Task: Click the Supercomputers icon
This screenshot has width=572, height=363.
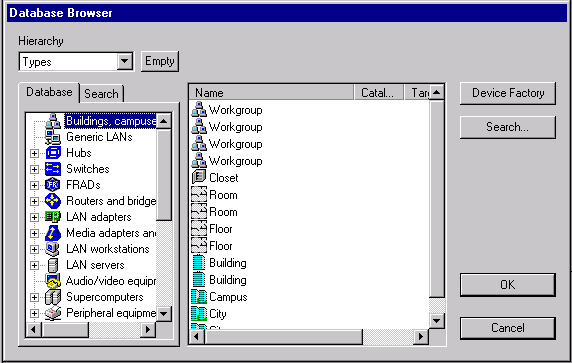Action: tap(53, 297)
